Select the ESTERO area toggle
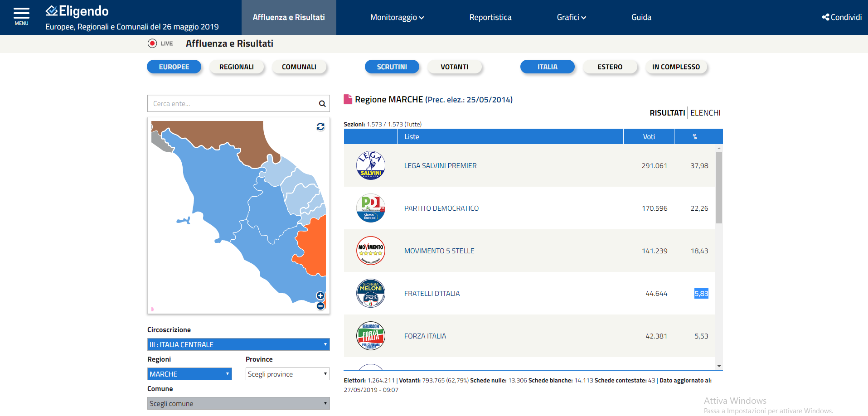 coord(610,67)
